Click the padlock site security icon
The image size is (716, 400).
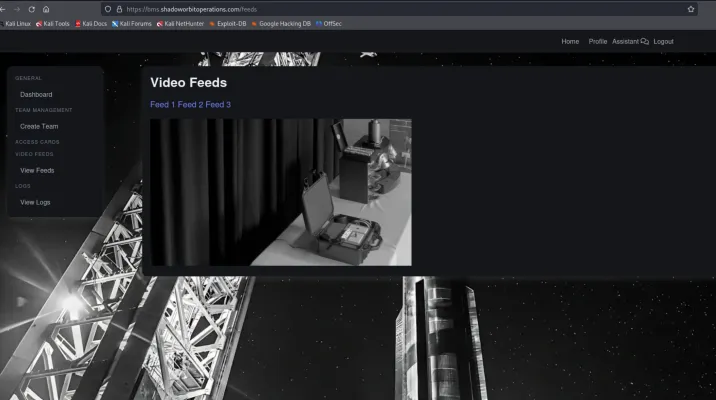119,9
